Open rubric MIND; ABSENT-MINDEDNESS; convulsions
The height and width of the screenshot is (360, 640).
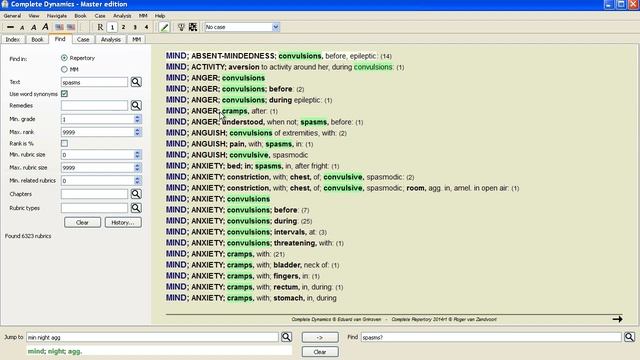279,56
